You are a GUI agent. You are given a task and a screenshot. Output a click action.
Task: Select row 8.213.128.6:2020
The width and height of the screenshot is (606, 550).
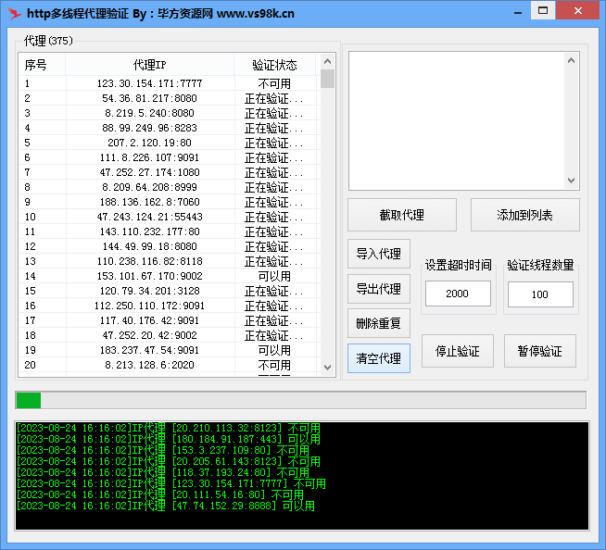click(x=170, y=365)
